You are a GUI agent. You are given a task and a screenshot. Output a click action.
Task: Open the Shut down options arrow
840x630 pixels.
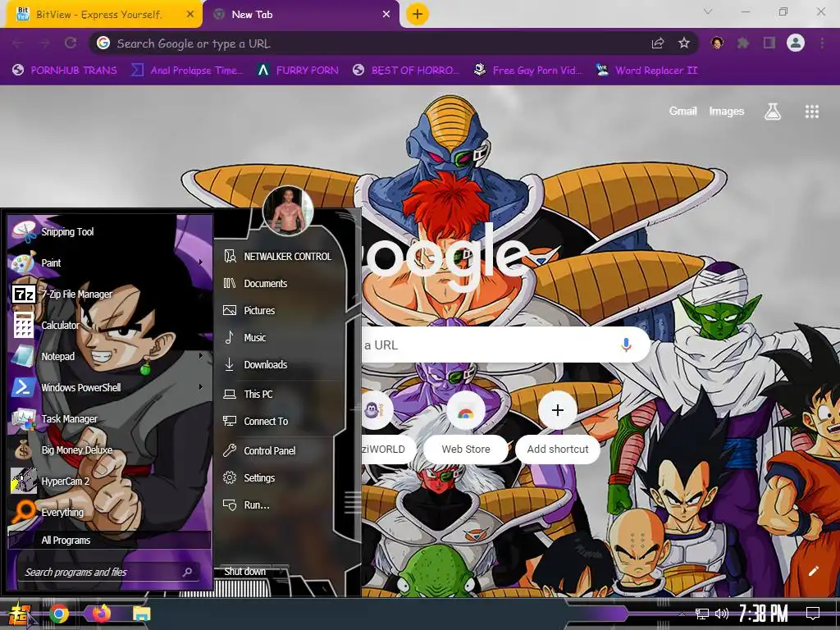point(282,572)
